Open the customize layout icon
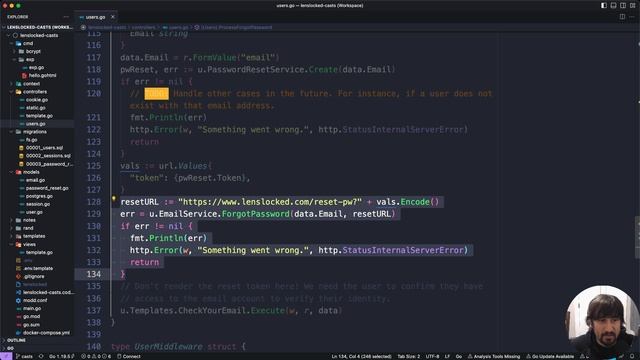The width and height of the screenshot is (640, 360). [633, 5]
